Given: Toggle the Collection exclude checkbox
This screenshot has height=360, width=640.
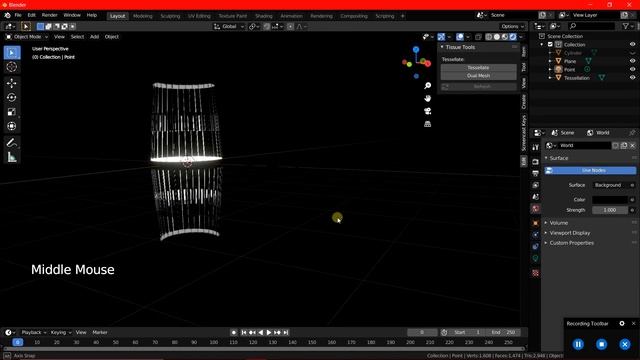Looking at the screenshot, I should click(x=550, y=44).
